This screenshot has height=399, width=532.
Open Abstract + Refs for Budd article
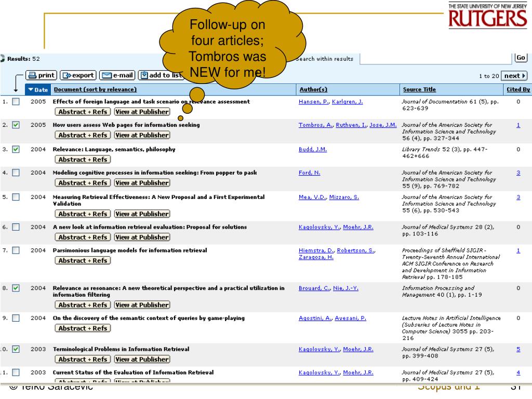tap(83, 159)
